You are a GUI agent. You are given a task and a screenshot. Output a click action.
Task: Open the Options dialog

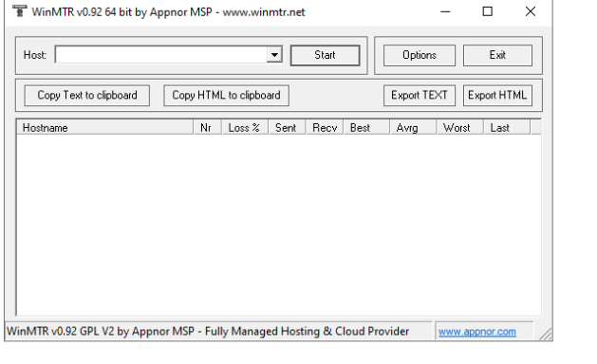click(420, 55)
